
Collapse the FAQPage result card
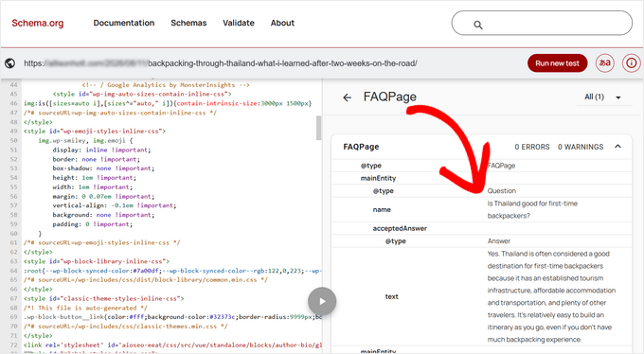click(x=617, y=147)
